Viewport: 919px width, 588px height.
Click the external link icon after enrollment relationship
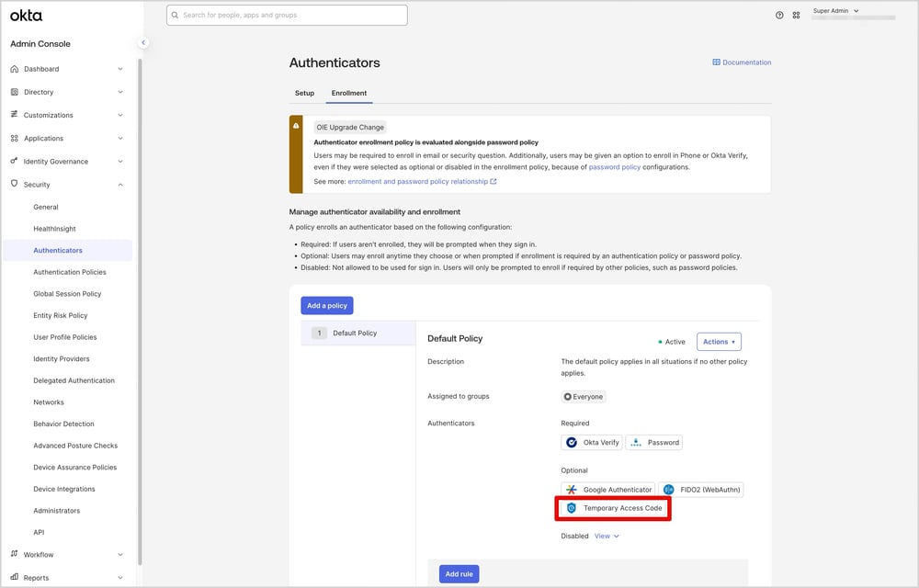pyautogui.click(x=494, y=182)
